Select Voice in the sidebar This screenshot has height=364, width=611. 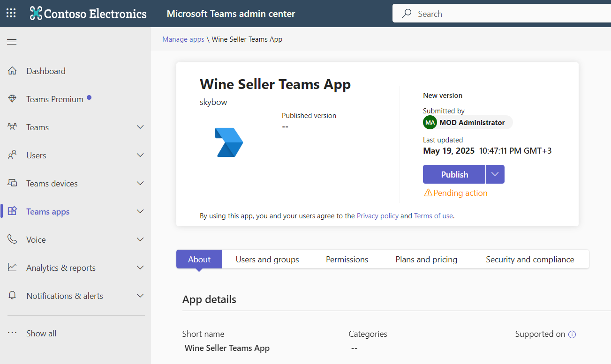36,240
